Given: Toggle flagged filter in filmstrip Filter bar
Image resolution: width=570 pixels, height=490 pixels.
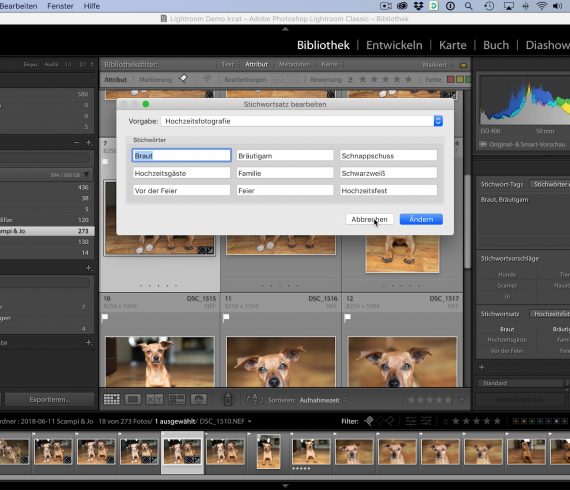Looking at the screenshot, I should pos(369,421).
